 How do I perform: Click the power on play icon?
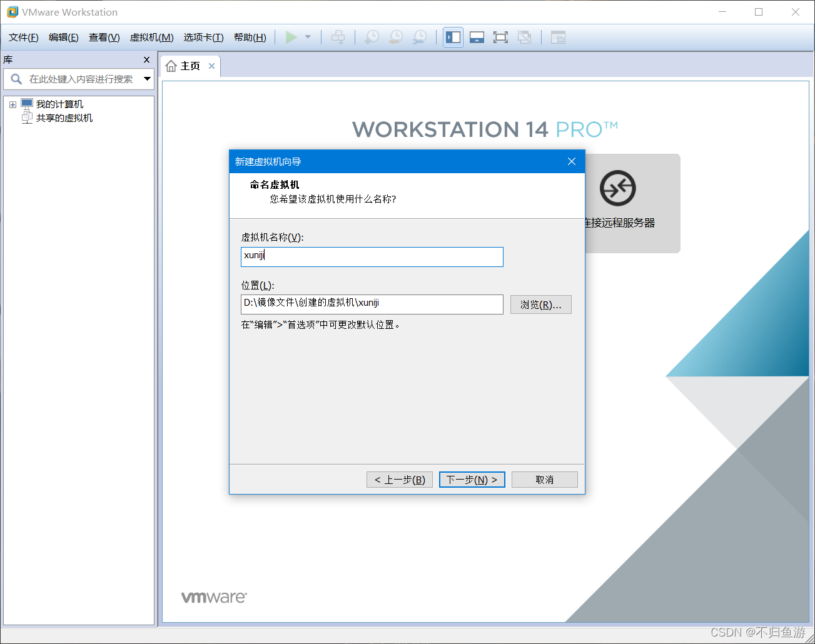(291, 38)
